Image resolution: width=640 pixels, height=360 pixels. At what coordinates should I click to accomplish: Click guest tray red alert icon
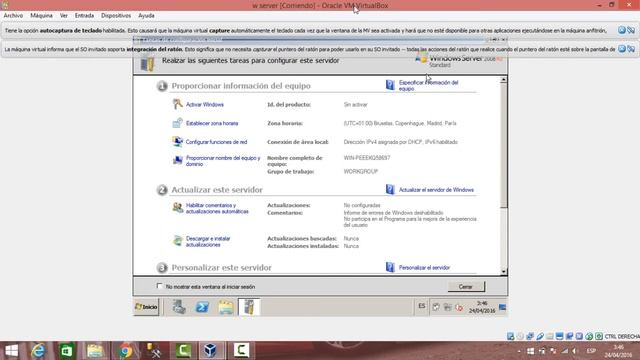(459, 307)
